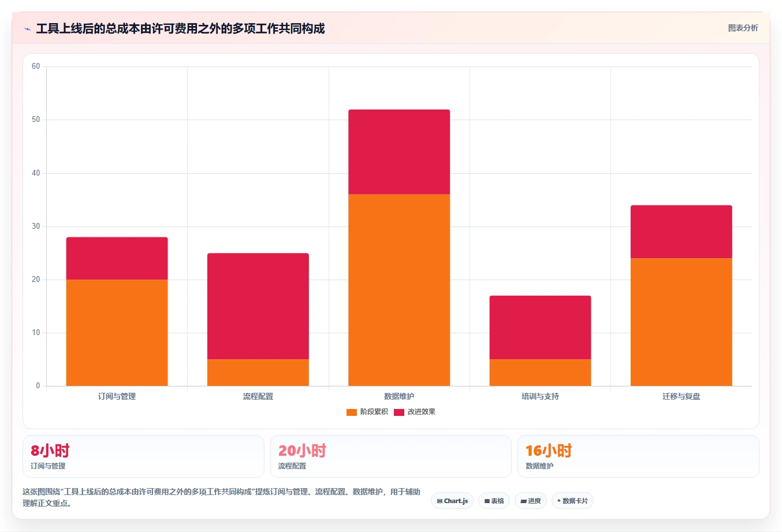Image resolution: width=782 pixels, height=532 pixels.
Task: Click the orange segment of 订阅与管理 bar
Action: click(x=117, y=333)
